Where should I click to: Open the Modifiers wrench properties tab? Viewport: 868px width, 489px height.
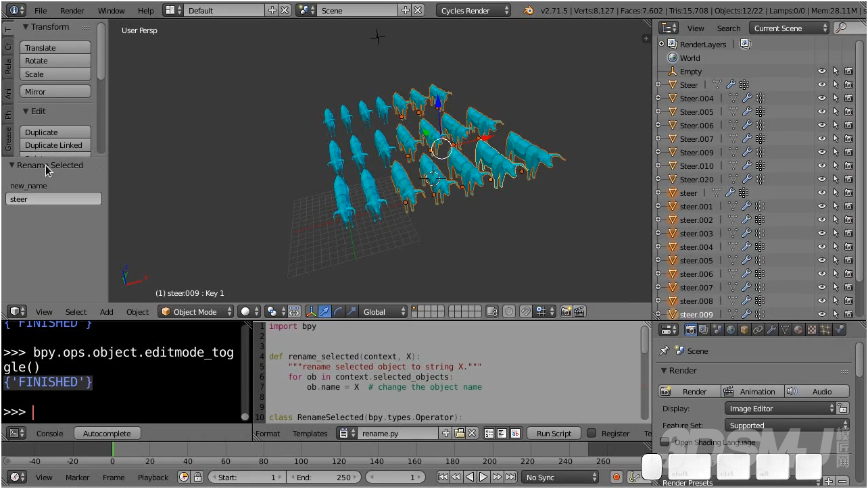[x=771, y=330]
